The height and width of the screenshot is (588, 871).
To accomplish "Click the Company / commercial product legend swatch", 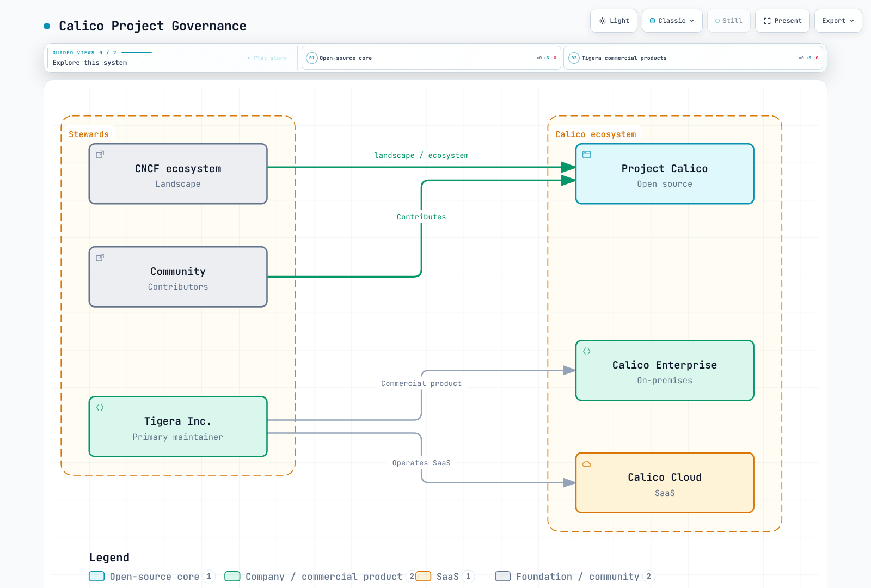I will (x=232, y=577).
